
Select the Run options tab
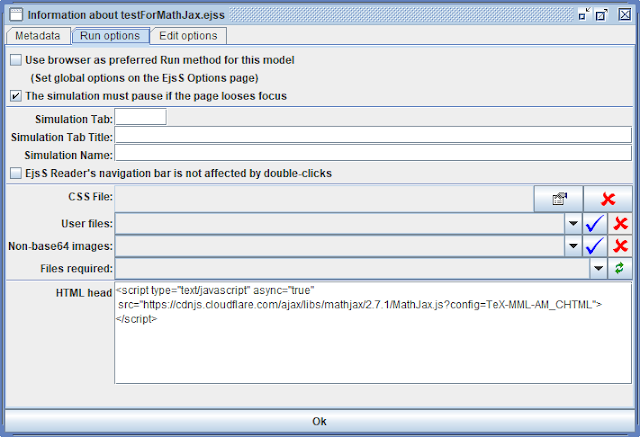coord(110,36)
